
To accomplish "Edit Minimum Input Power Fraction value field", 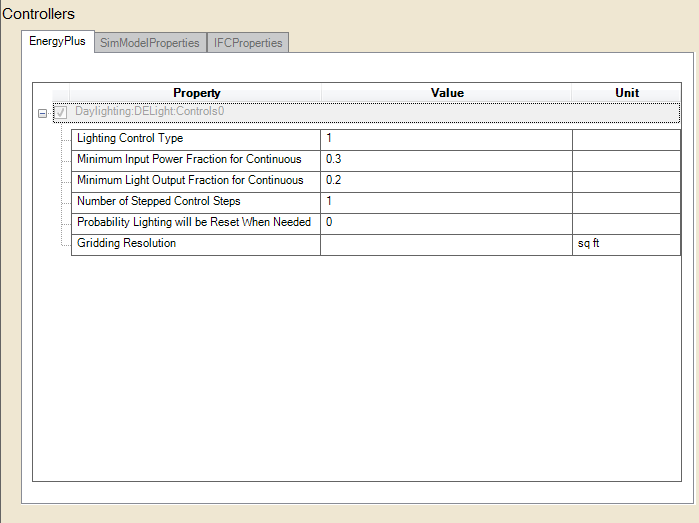I will pos(446,160).
